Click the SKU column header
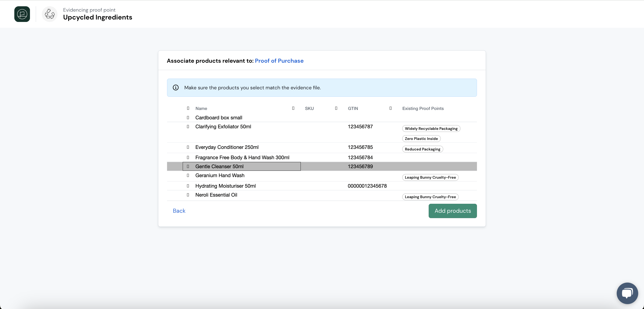Image resolution: width=644 pixels, height=309 pixels. coord(309,108)
